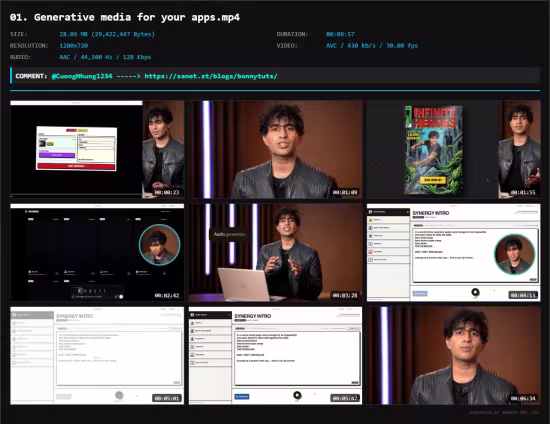Screen dimensions: 550x424
Task: Click the duration value "00:06:57"
Action: tap(340, 34)
